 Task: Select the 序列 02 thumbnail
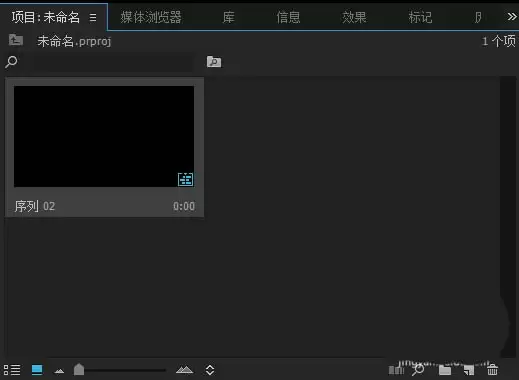(x=104, y=136)
